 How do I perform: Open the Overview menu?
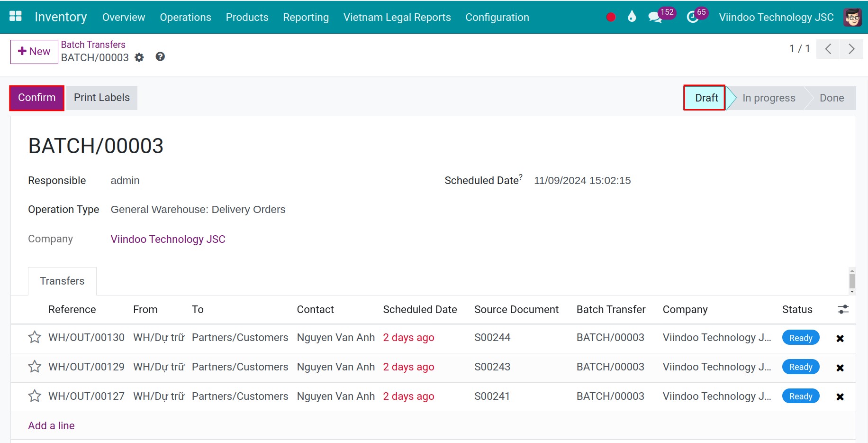(124, 17)
